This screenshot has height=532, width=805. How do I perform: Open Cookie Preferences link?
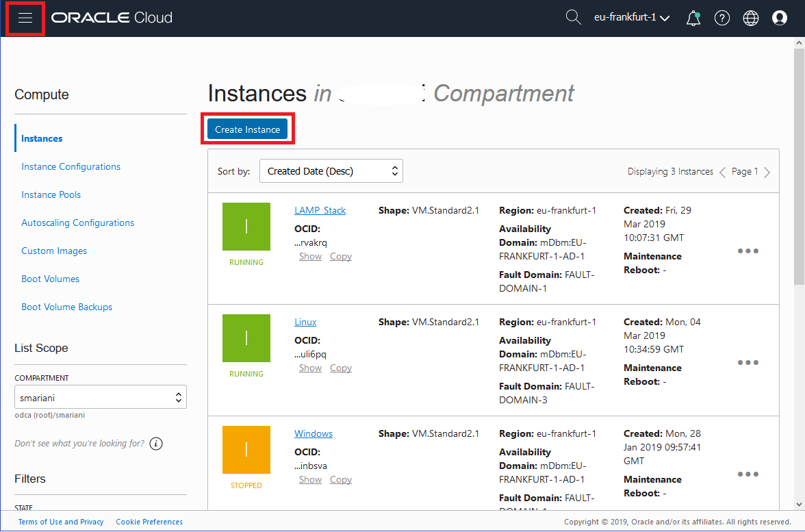(x=149, y=522)
